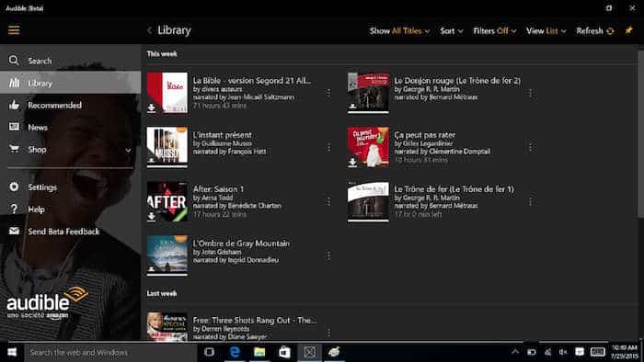Click the Help question mark icon
The height and width of the screenshot is (362, 644).
tap(14, 209)
